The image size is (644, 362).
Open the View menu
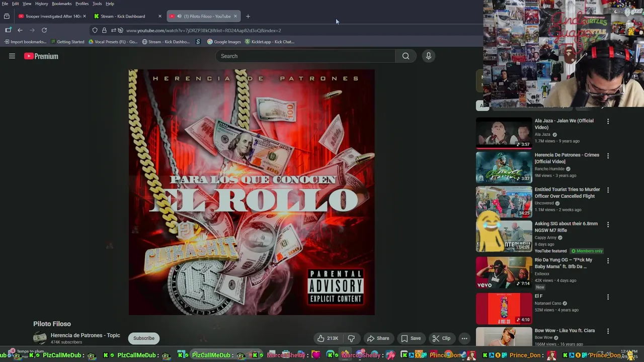27,4
